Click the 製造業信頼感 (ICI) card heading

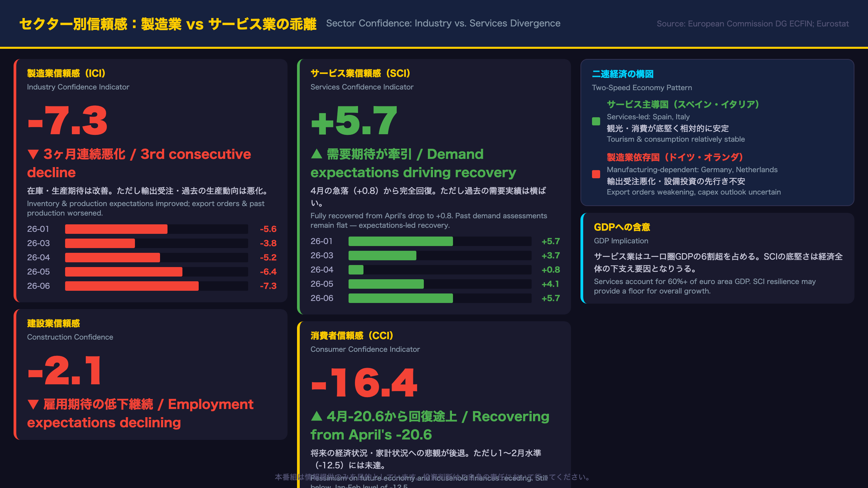pyautogui.click(x=66, y=73)
